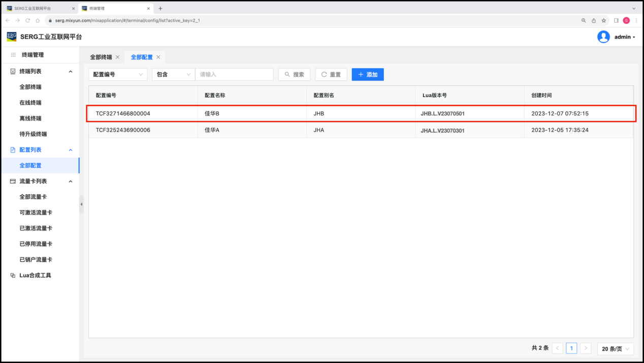Open the 包含 condition dropdown

point(173,74)
